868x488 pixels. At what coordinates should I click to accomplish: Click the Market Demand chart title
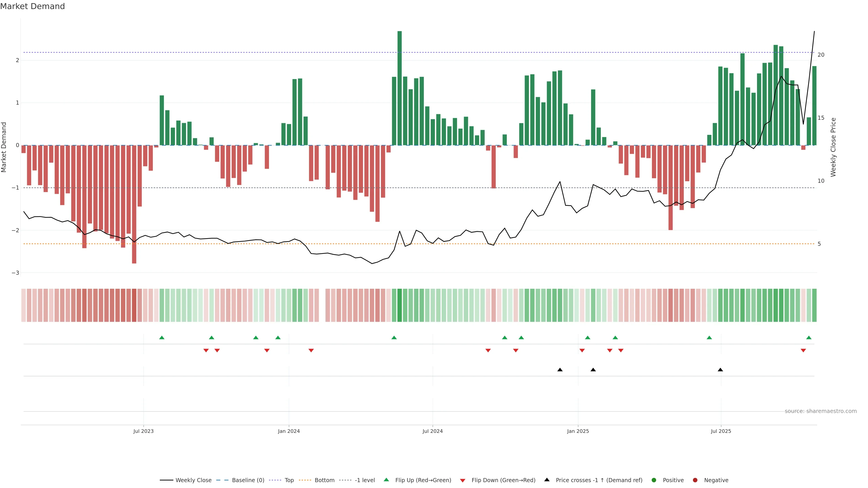(32, 6)
